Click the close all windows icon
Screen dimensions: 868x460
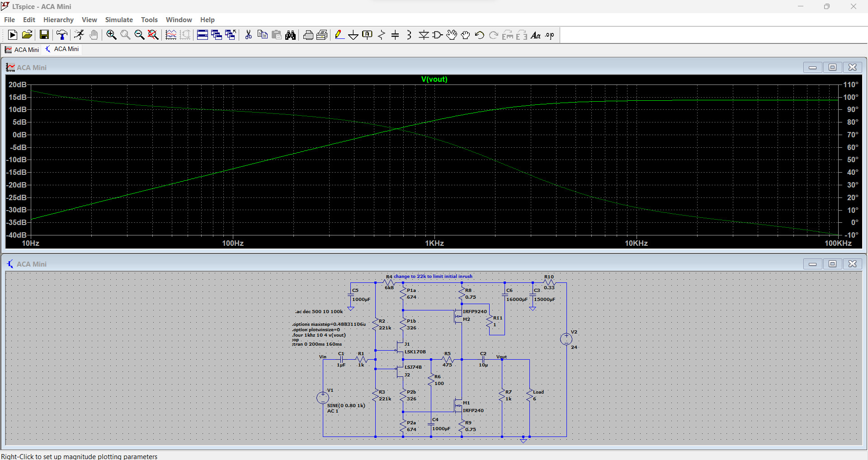click(231, 35)
